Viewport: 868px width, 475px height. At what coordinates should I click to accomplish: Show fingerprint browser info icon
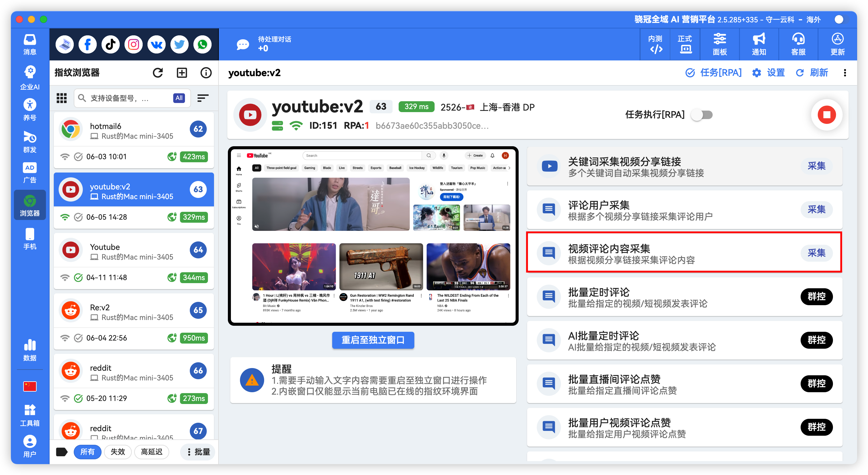(206, 73)
